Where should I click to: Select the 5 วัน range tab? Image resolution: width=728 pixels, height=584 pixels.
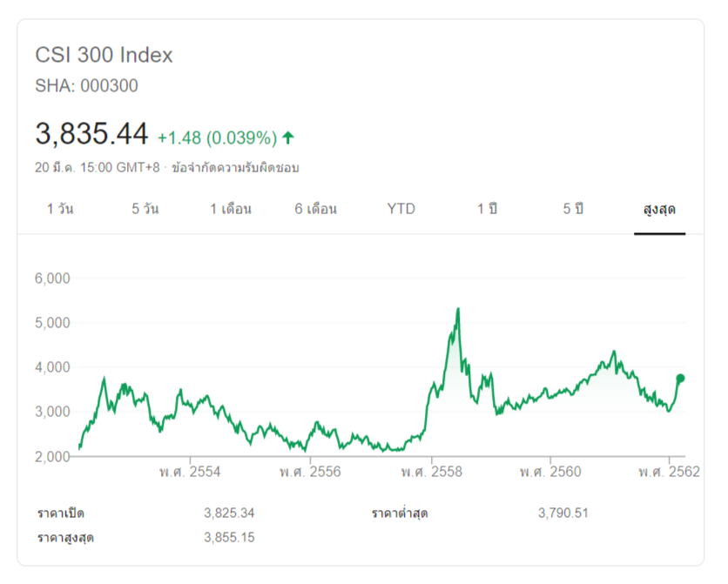tap(145, 209)
